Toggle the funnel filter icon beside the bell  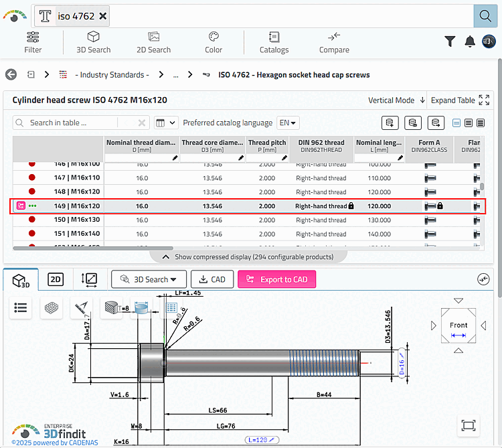tap(450, 42)
